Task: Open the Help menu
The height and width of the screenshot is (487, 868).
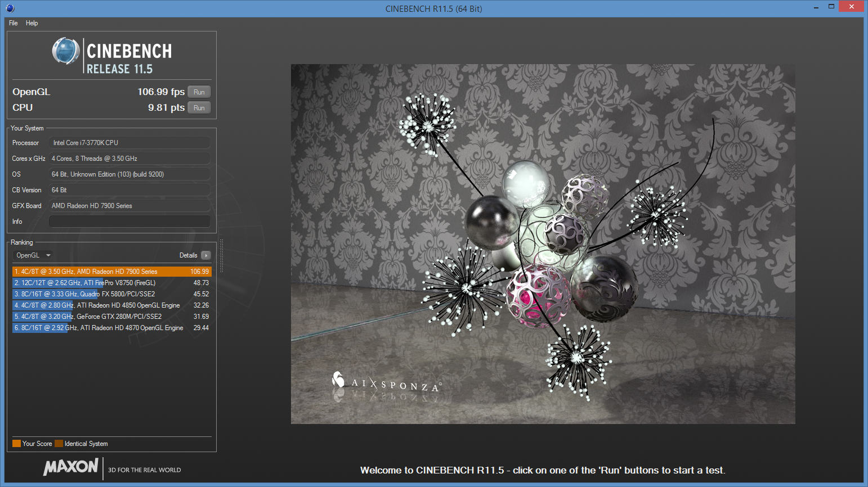Action: (32, 23)
